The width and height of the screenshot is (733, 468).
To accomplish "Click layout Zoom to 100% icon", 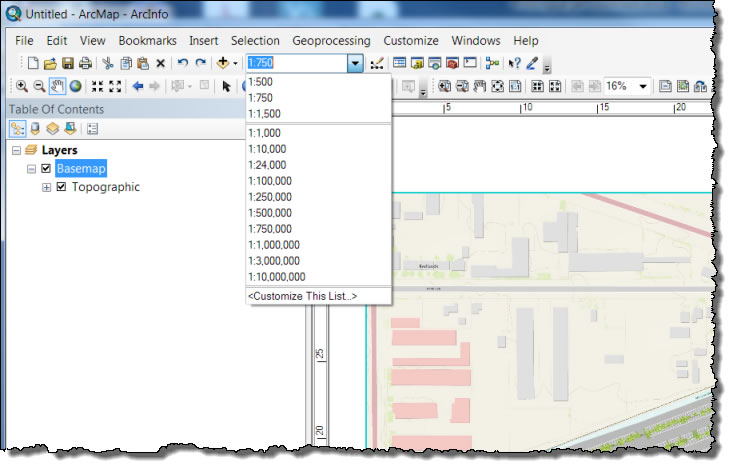I will pos(515,86).
